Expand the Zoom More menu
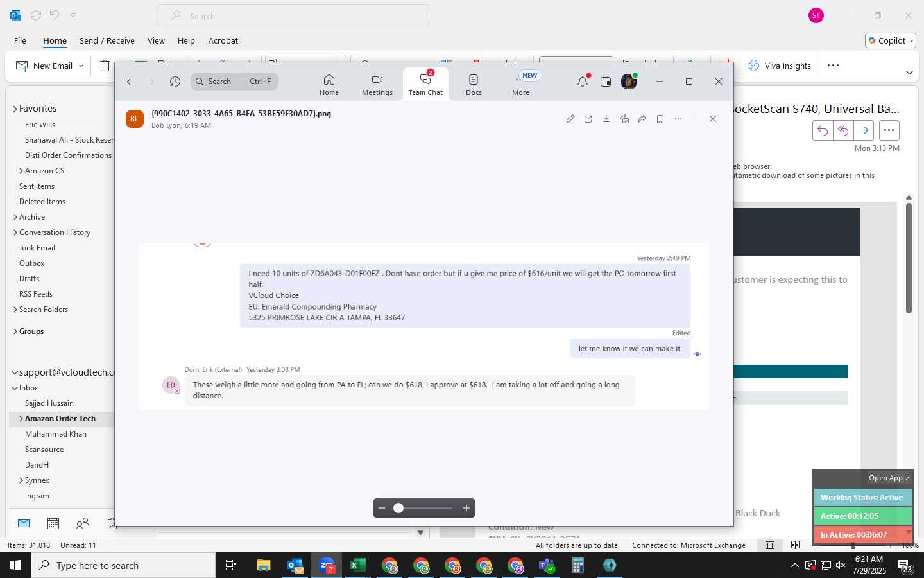 521,85
